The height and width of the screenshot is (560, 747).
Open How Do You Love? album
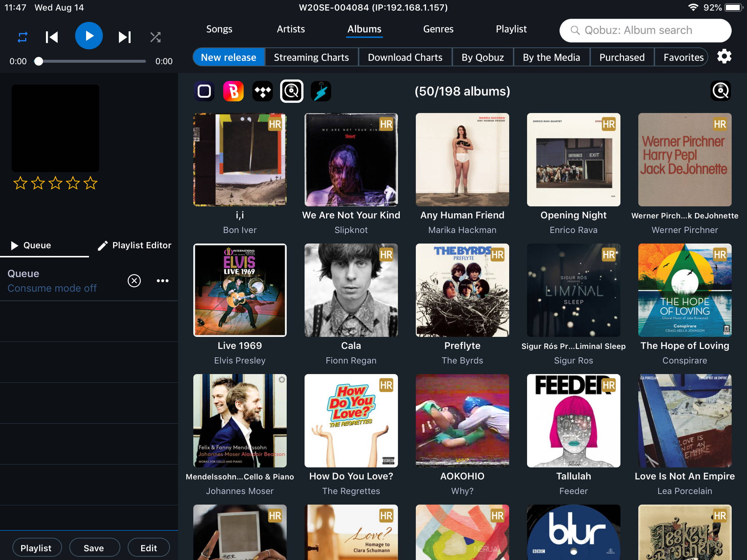click(x=351, y=421)
